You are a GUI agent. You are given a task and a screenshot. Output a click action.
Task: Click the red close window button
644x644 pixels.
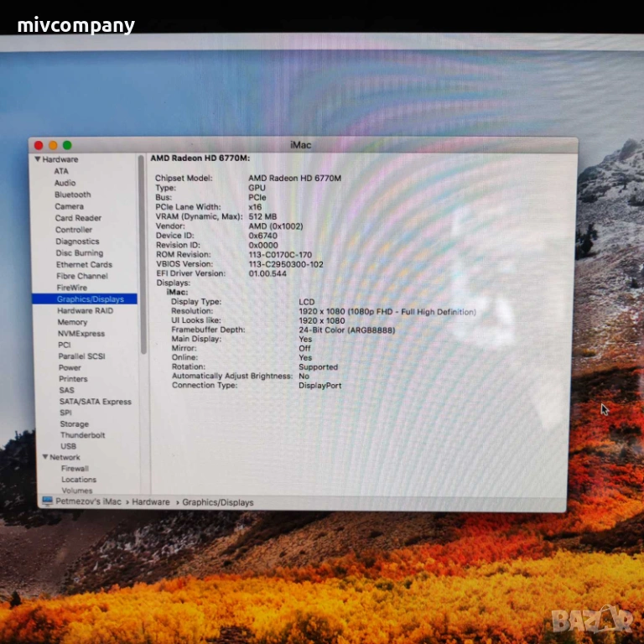pyautogui.click(x=39, y=145)
